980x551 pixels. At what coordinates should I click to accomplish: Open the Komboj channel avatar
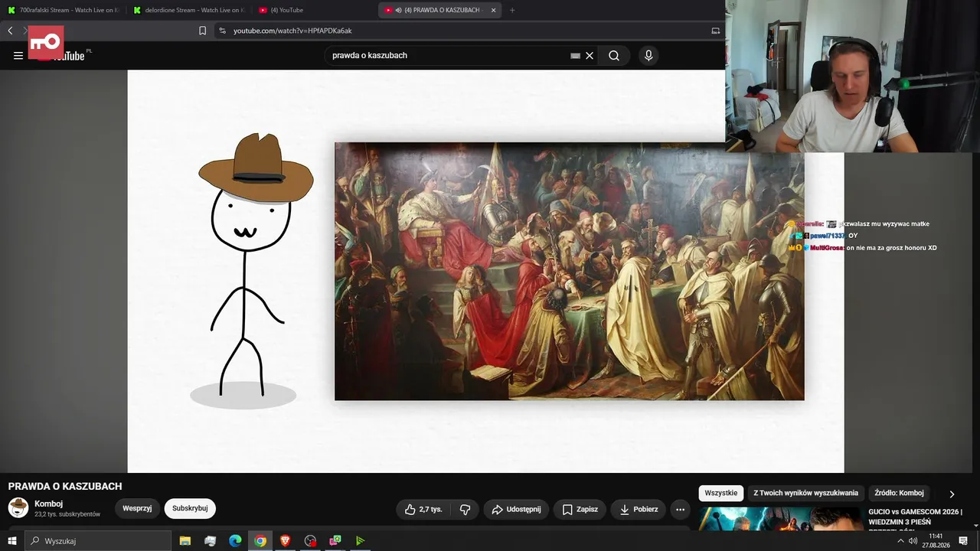pos(18,507)
